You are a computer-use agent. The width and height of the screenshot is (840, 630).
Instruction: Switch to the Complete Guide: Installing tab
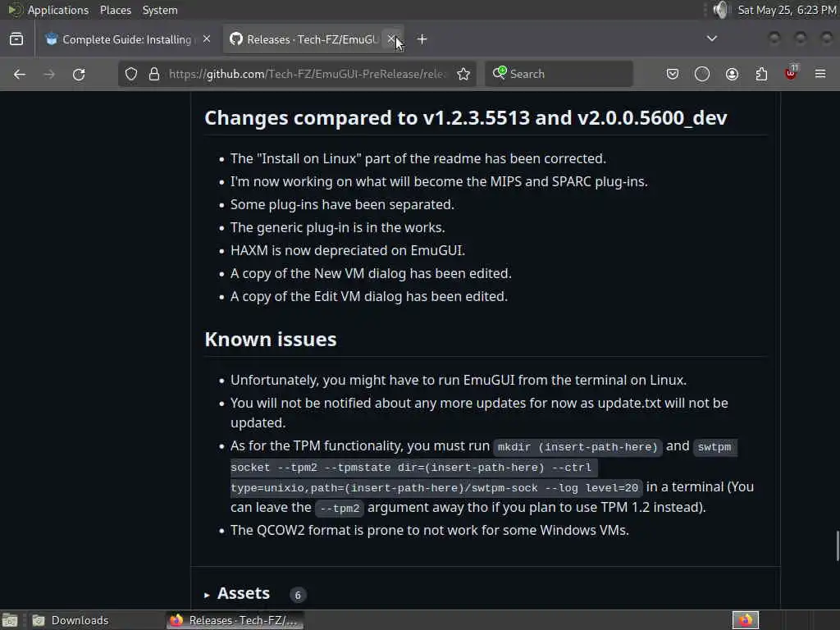tap(127, 39)
